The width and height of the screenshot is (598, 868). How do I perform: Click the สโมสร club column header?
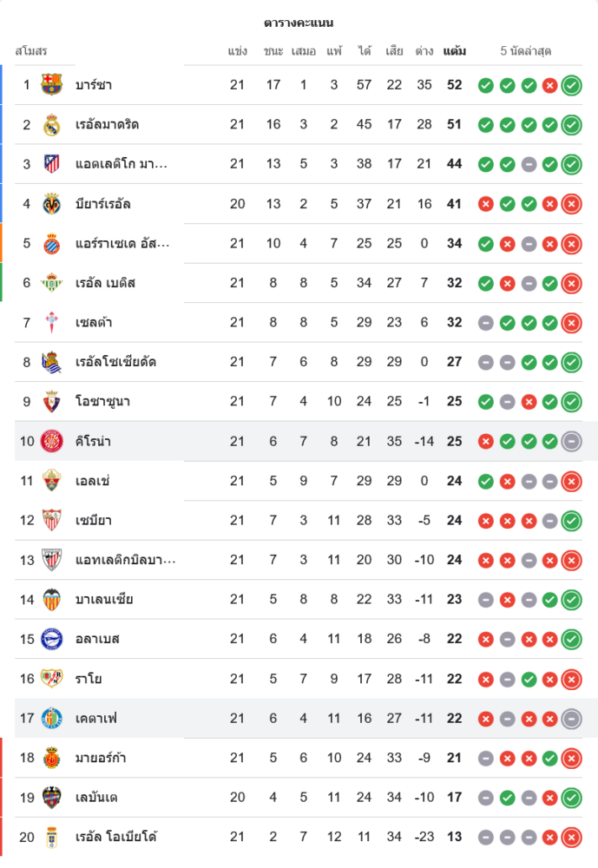[31, 51]
